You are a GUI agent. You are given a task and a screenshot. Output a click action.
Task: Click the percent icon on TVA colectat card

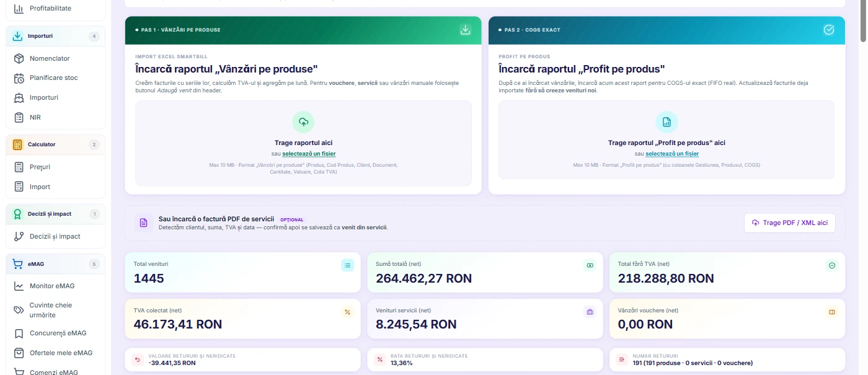tap(347, 312)
